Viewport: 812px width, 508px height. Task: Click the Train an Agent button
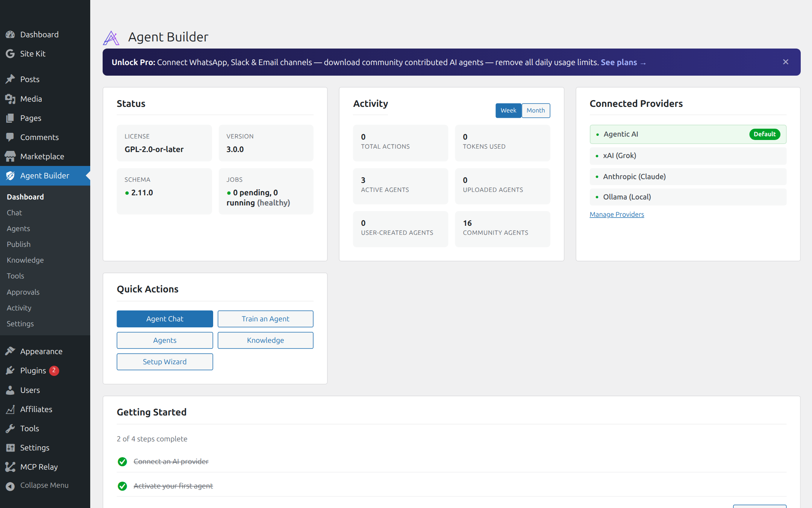pyautogui.click(x=265, y=319)
